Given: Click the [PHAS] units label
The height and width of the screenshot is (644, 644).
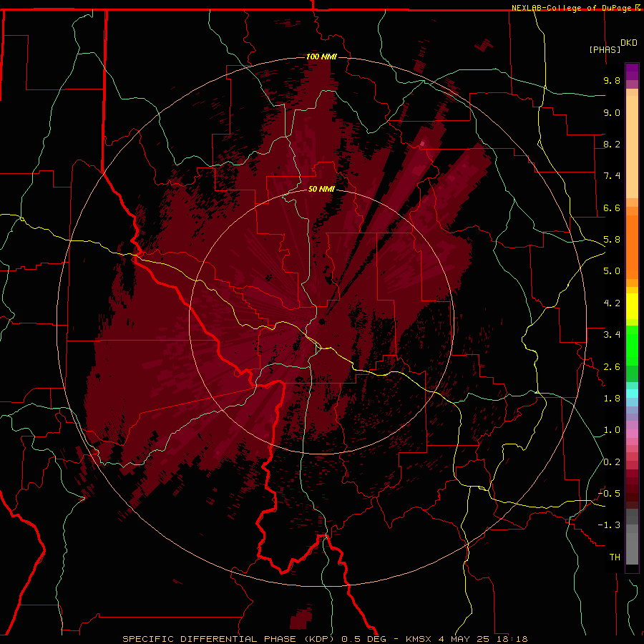Looking at the screenshot, I should click(x=605, y=49).
